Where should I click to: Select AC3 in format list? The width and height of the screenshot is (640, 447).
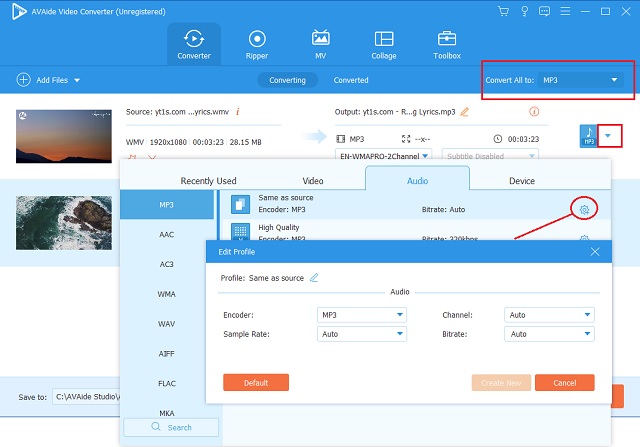167,264
